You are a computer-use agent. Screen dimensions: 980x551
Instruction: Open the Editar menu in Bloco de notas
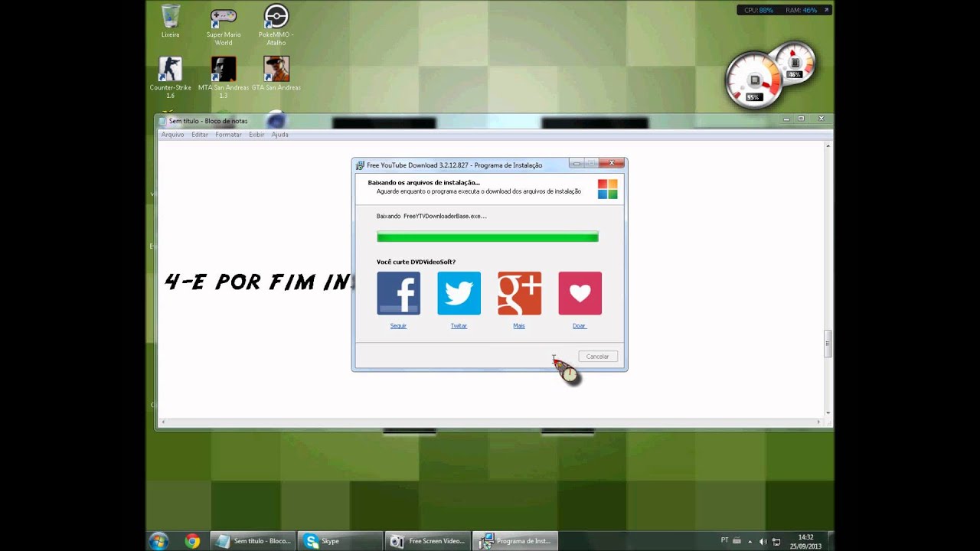tap(200, 135)
